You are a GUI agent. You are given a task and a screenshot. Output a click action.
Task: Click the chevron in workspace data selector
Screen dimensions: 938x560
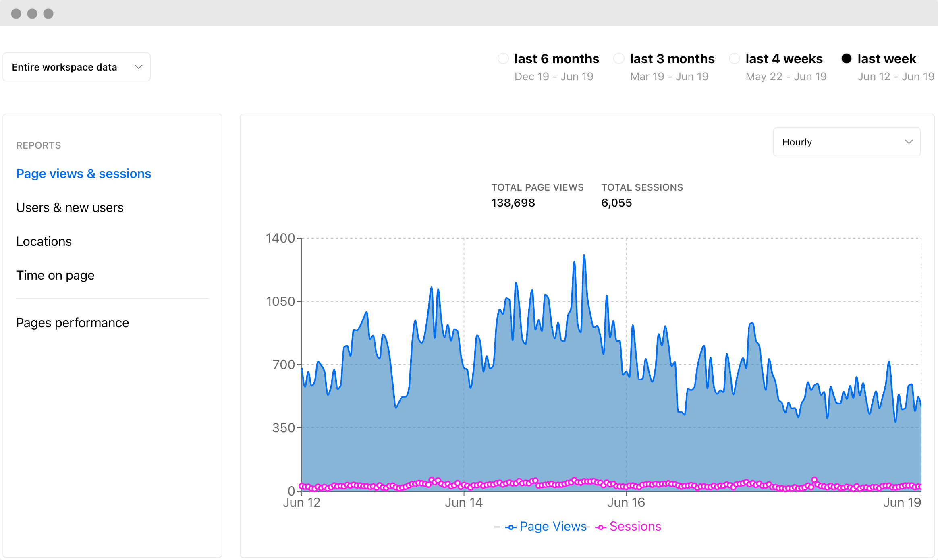click(139, 67)
